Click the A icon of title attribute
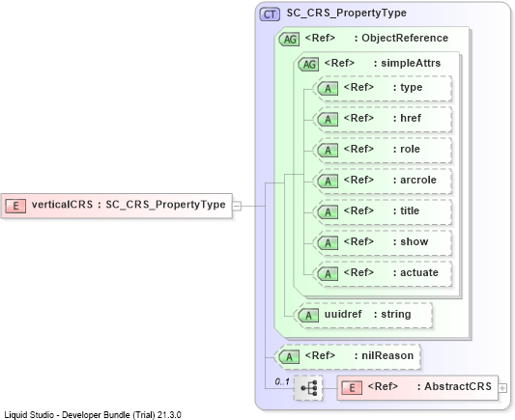515x420 pixels. click(328, 212)
